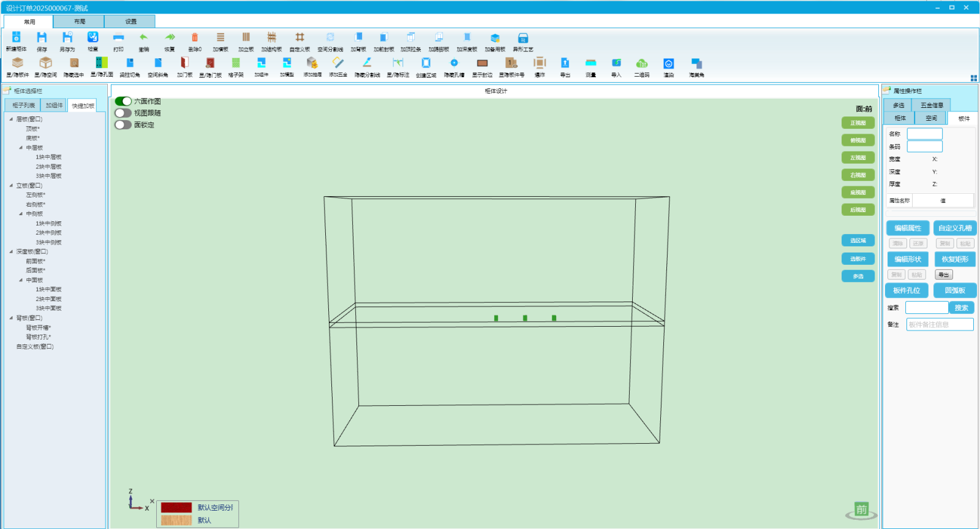This screenshot has height=529, width=980.
Task: Click the wood texture 默认 swatch
Action: click(176, 520)
